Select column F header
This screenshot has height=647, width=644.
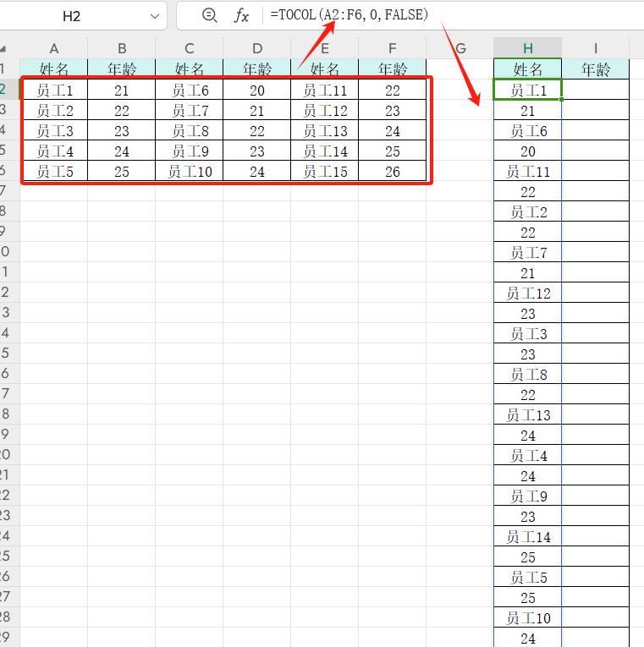[392, 48]
